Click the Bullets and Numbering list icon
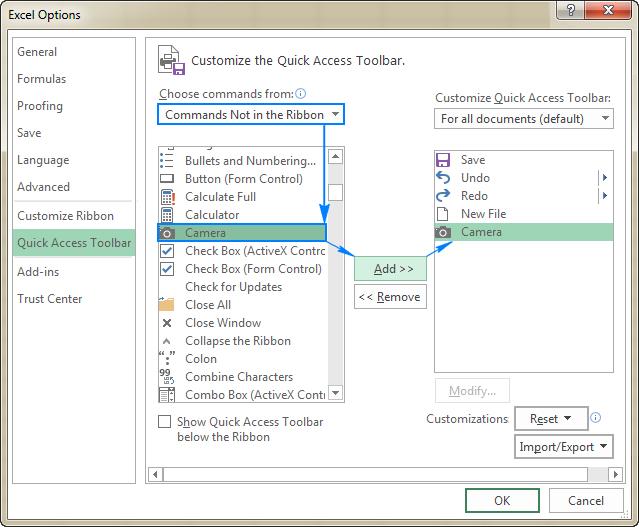 (x=167, y=161)
